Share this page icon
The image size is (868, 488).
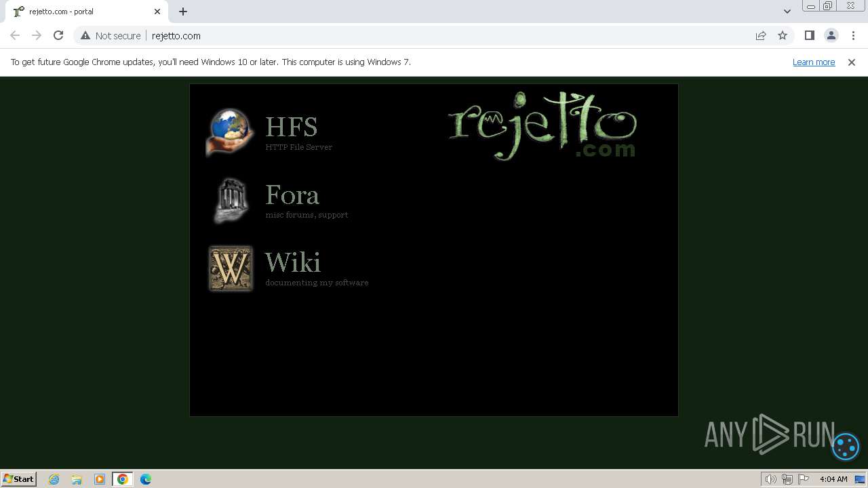(x=761, y=35)
